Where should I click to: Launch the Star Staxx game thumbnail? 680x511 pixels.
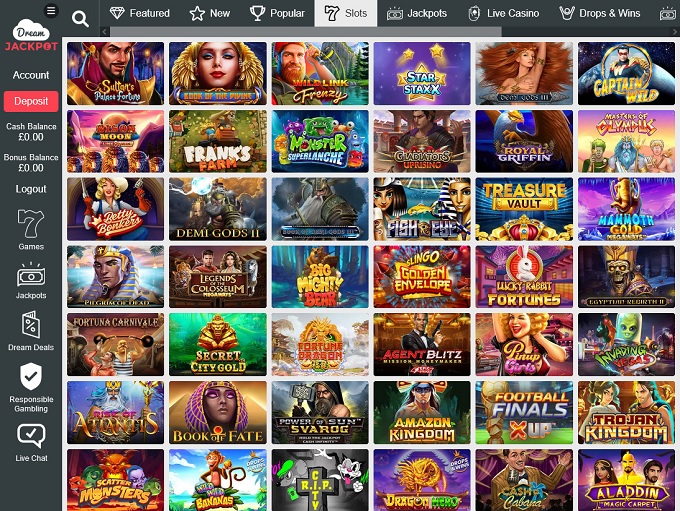(422, 73)
